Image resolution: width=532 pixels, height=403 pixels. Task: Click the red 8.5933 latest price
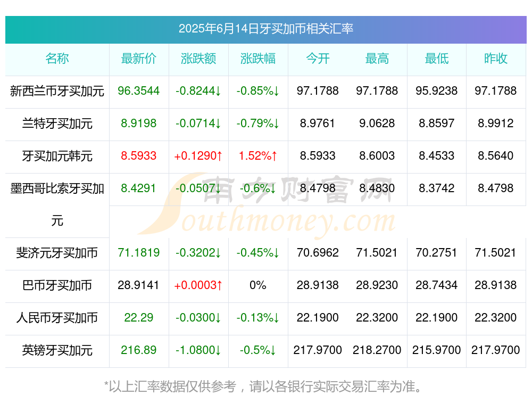[139, 156]
